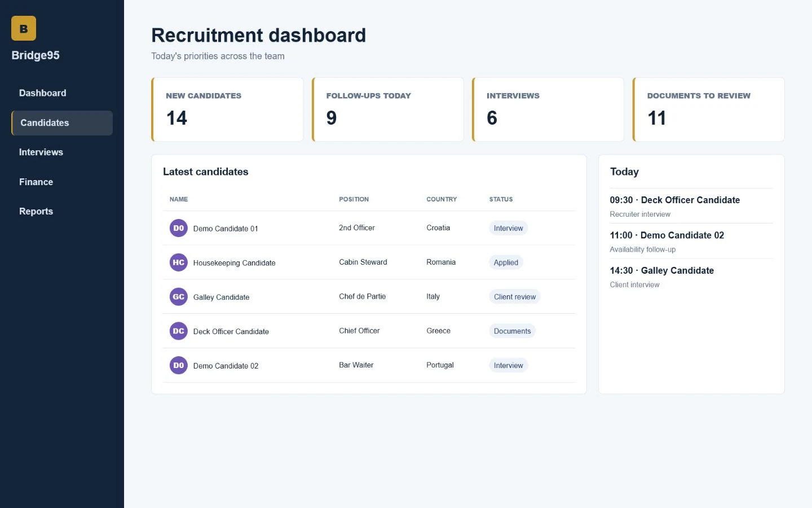
Task: Open the Interviews card showing 6
Action: tap(548, 110)
